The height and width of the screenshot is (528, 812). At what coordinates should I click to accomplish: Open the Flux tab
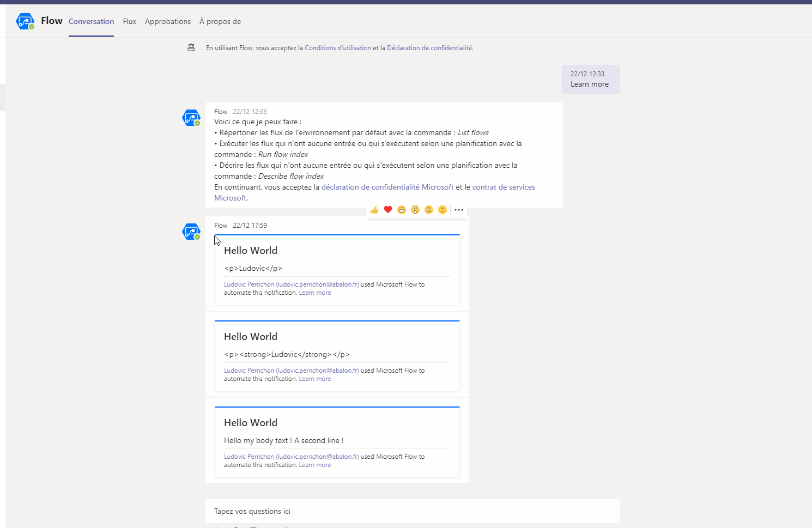click(x=130, y=21)
